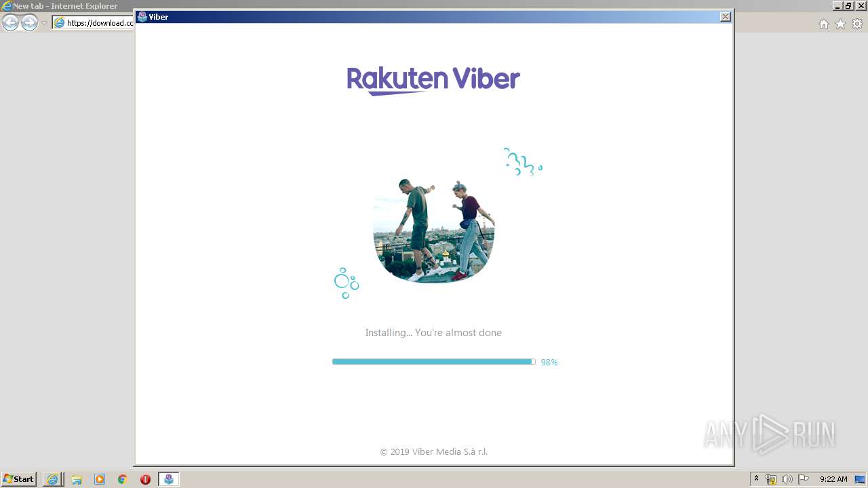868x488 pixels.
Task: Click the 2019 Viber Media copyright text
Action: (x=434, y=452)
